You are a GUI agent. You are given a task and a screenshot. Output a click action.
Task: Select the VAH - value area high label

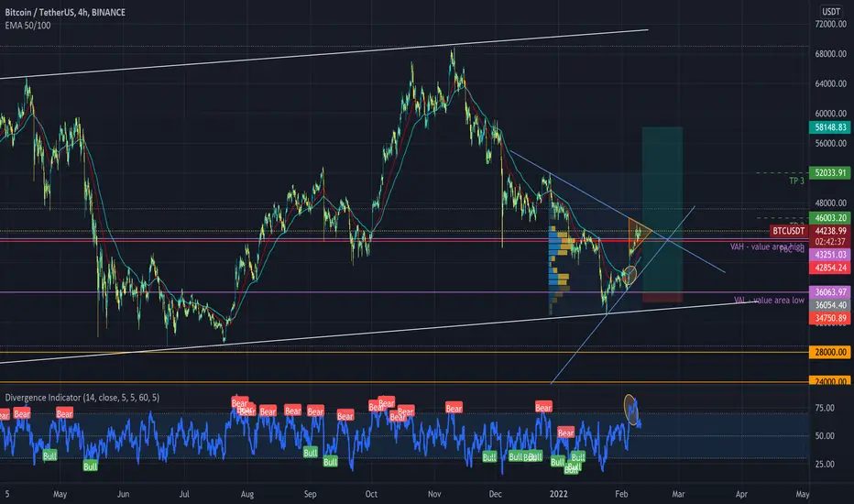pos(767,247)
